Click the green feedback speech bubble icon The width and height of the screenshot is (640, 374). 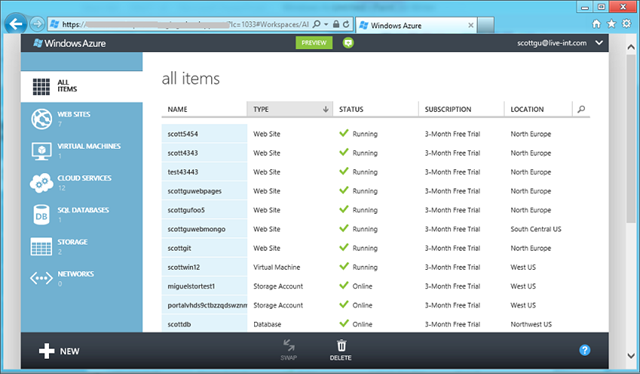tap(348, 43)
